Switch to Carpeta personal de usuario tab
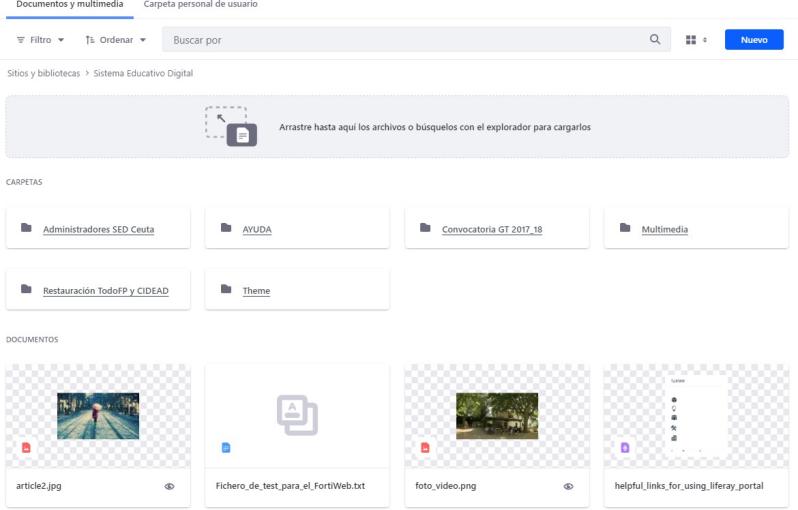Viewport: 798px width, 510px height. (201, 5)
